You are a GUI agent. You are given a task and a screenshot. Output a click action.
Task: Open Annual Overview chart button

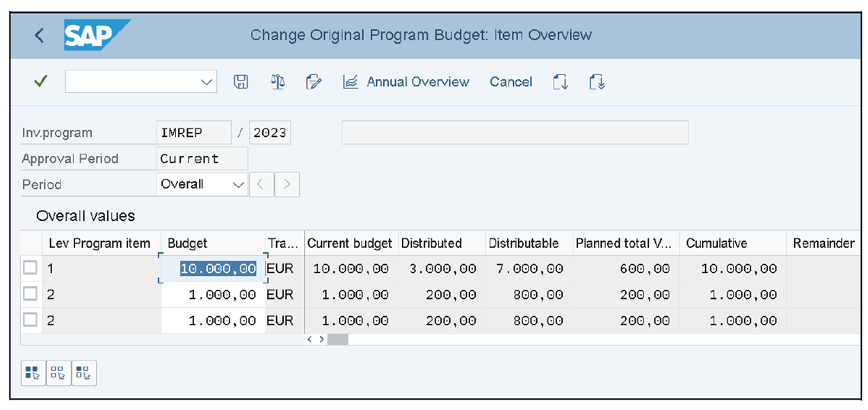(406, 82)
